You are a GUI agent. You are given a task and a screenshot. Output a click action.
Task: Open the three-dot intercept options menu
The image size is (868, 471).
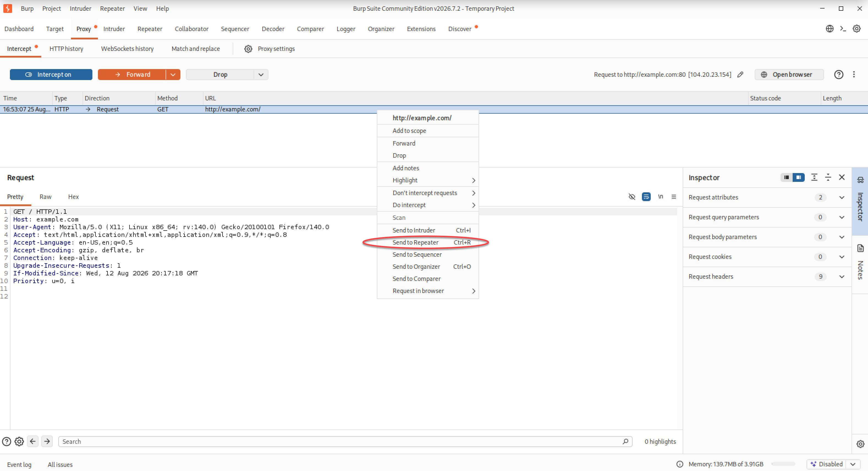pyautogui.click(x=854, y=75)
